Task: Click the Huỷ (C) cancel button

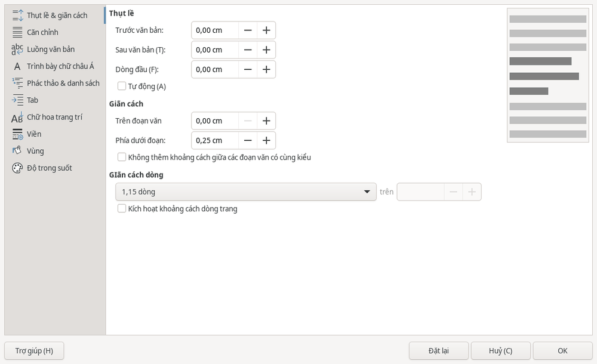Action: coord(501,351)
